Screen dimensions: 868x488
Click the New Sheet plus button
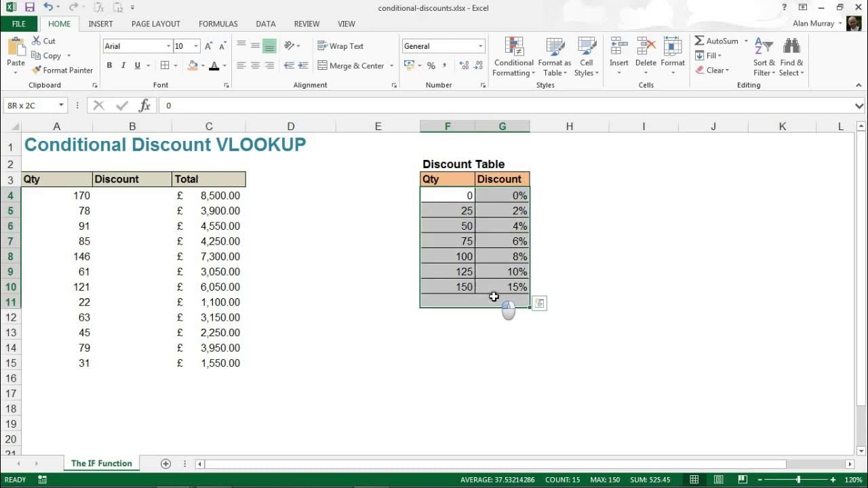coord(165,463)
